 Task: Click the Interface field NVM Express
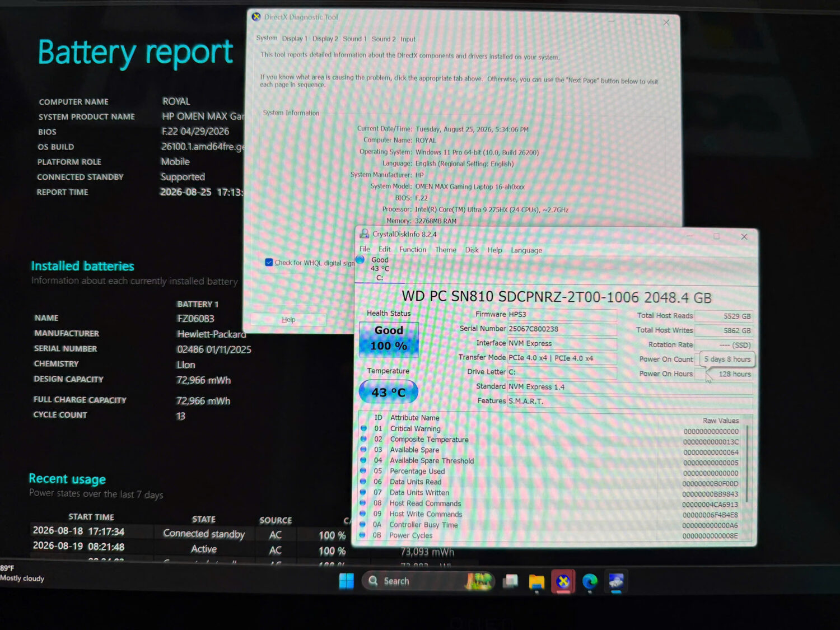(x=562, y=344)
